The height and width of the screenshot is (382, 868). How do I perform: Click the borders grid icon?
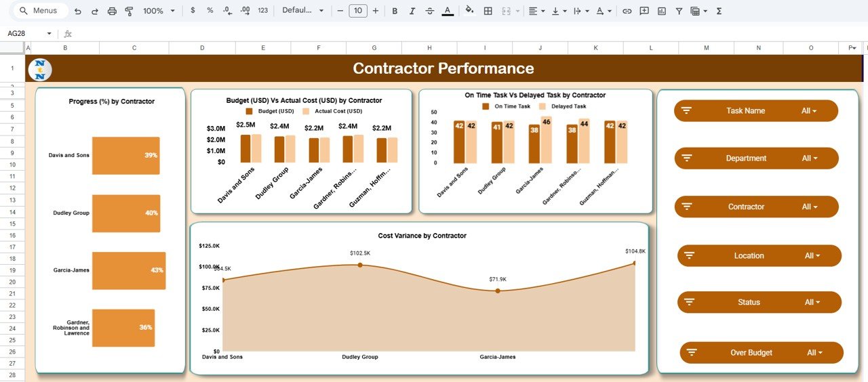(488, 11)
